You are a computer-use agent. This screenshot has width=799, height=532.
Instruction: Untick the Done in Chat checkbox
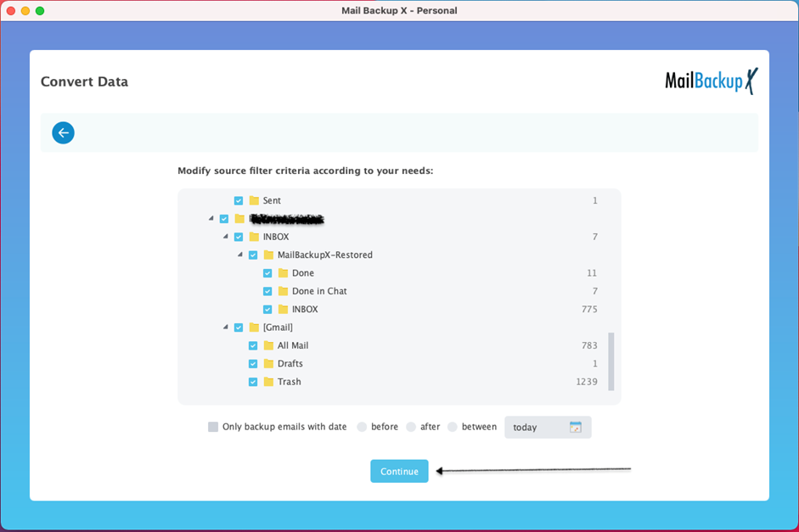pyautogui.click(x=267, y=291)
